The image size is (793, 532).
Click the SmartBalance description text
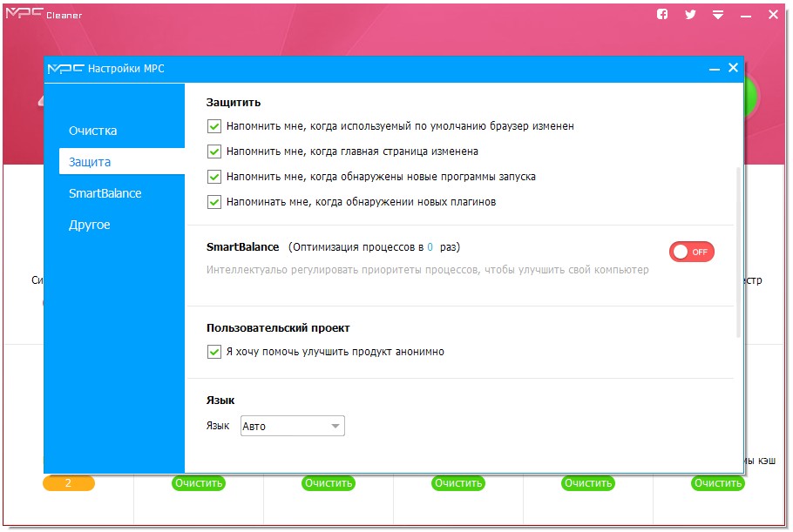coord(427,270)
